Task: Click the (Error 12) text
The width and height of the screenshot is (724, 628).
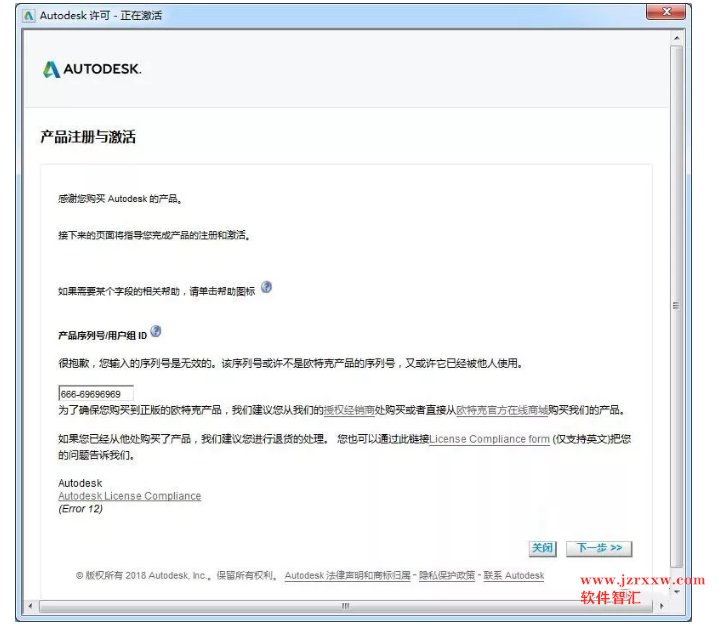Action: (80, 509)
